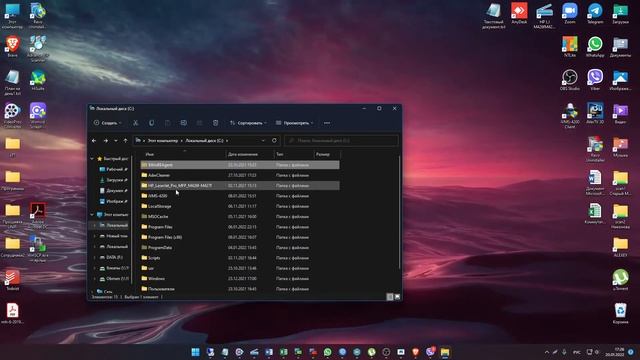Open the Сортировать (Sort) dropdown
This screenshot has height=360, width=640.
pos(248,123)
